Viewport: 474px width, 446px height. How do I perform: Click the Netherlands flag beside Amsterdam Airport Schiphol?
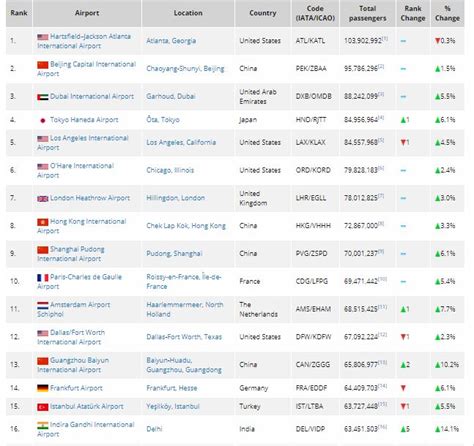click(x=43, y=305)
